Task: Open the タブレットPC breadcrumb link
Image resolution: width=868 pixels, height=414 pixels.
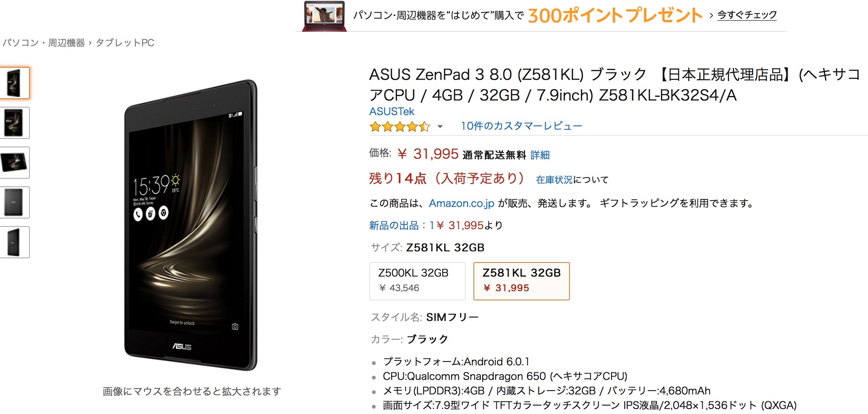Action: click(x=125, y=43)
